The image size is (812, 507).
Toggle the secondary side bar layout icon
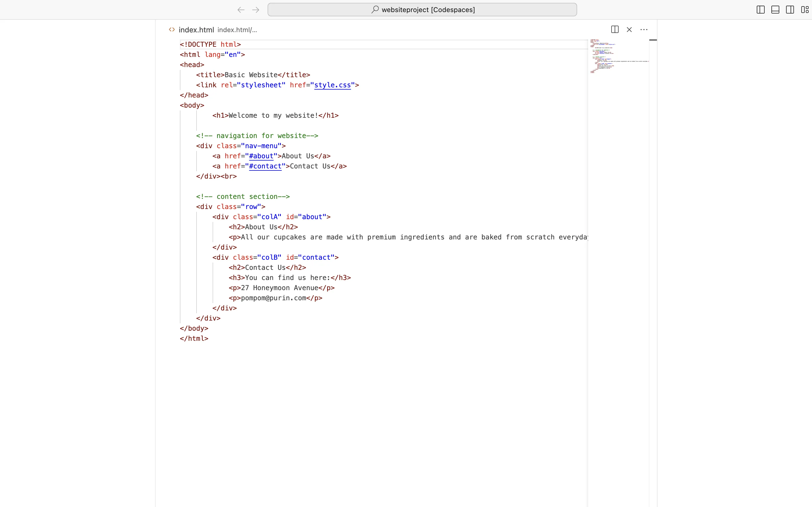[x=790, y=10]
